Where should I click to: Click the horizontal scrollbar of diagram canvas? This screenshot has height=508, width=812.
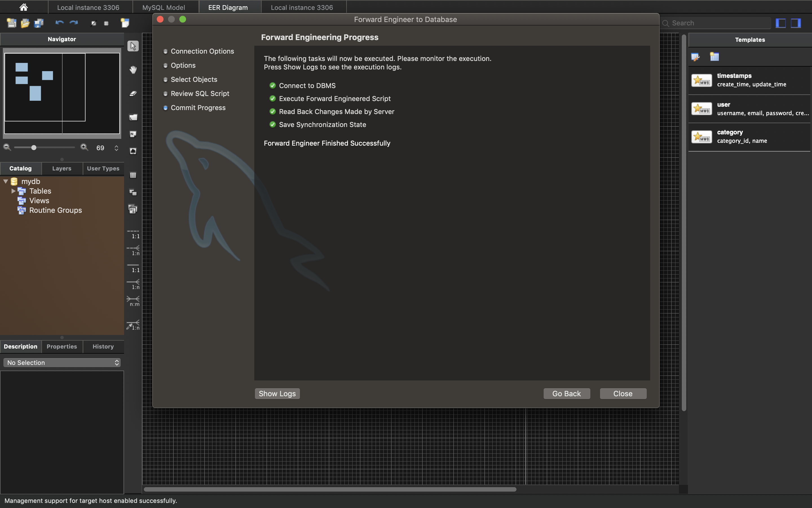[x=330, y=489]
